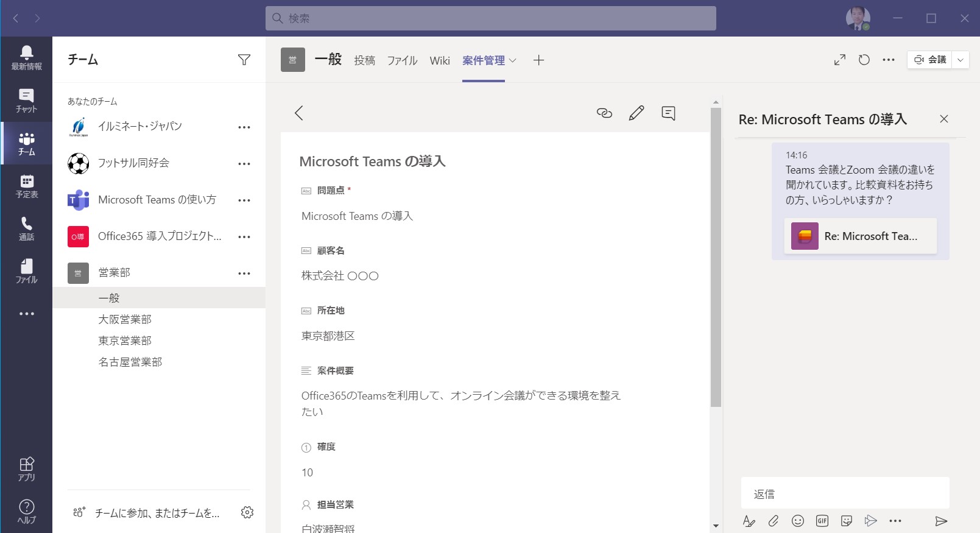The height and width of the screenshot is (533, 980).
Task: Open more options for Microsoft Teams の使い方
Action: [244, 200]
